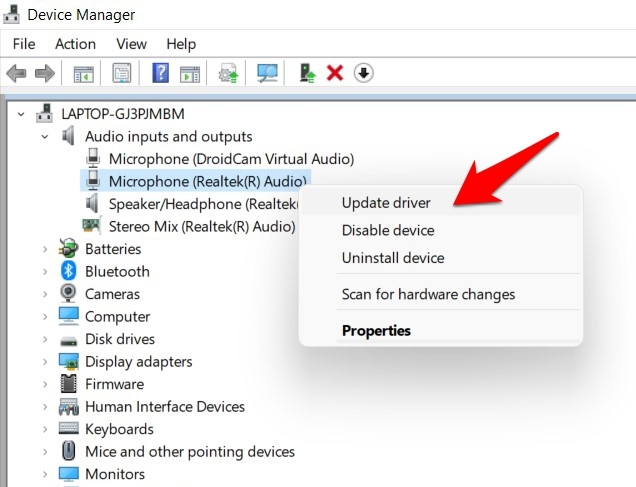This screenshot has height=487, width=636.
Task: Click the black down-arrow disable device icon
Action: tap(364, 73)
